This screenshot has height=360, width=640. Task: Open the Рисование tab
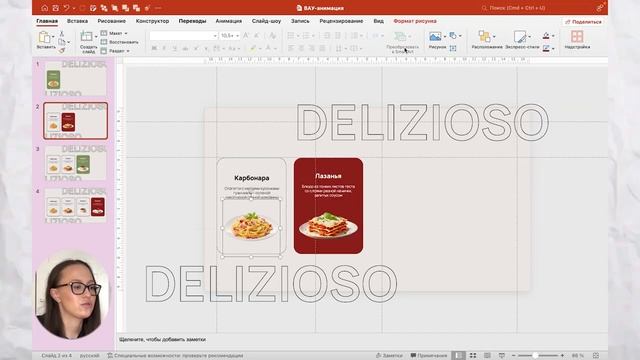point(111,21)
